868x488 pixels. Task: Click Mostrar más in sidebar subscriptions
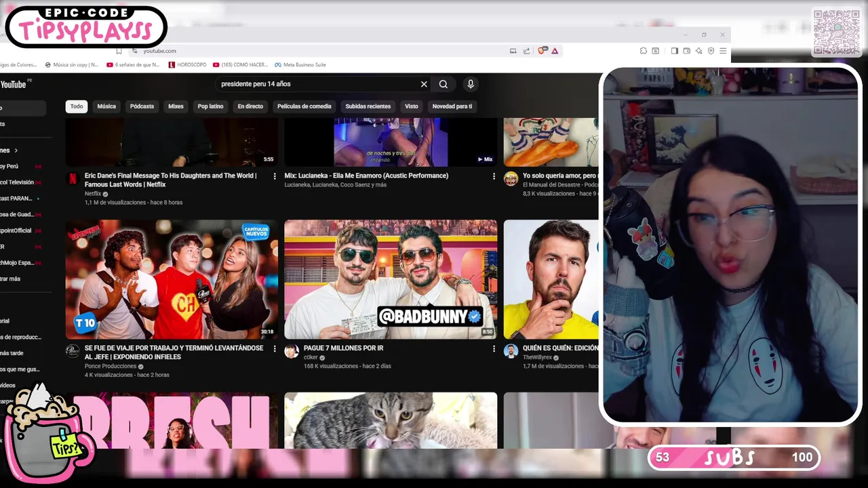10,279
